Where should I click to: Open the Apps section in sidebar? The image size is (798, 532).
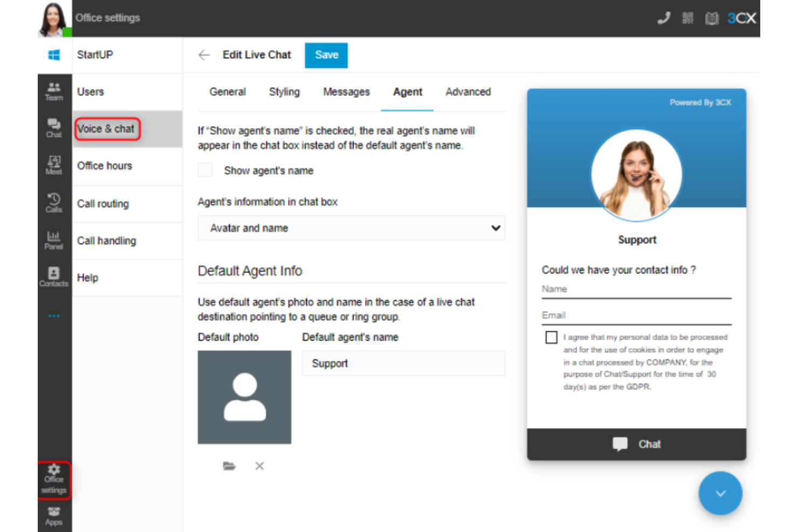[53, 516]
